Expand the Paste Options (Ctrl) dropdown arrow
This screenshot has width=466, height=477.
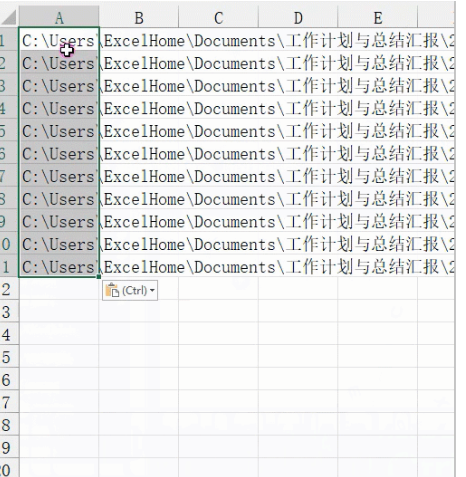tap(152, 290)
